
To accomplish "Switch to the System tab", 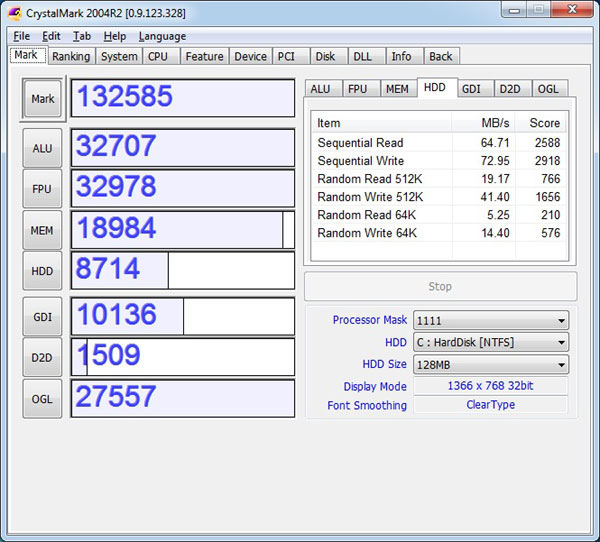I will 119,56.
